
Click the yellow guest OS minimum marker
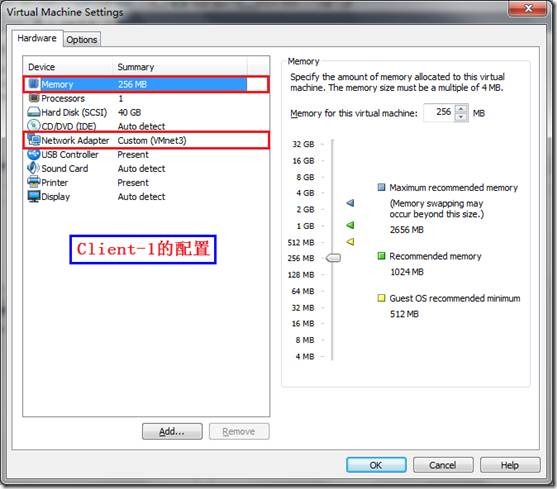[350, 242]
